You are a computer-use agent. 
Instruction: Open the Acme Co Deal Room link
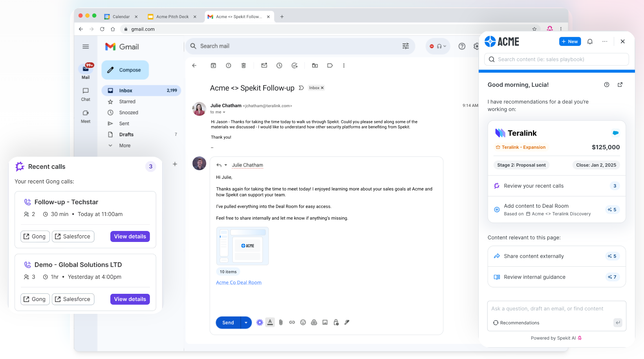pos(239,282)
